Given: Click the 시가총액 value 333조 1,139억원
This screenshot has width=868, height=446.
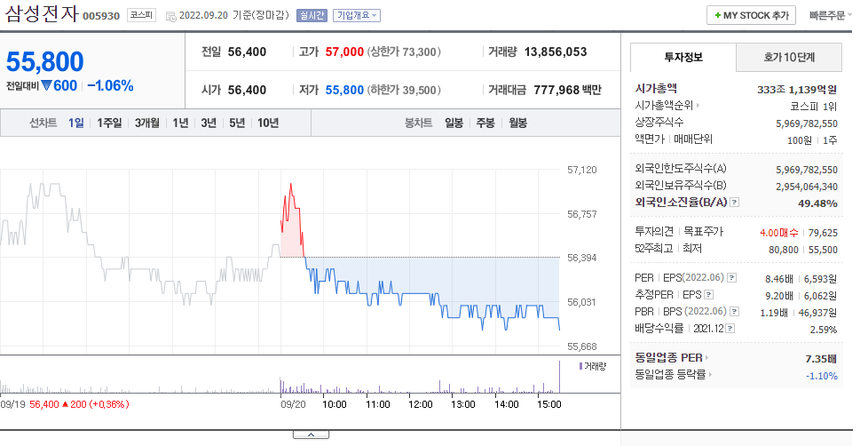Looking at the screenshot, I should point(797,89).
